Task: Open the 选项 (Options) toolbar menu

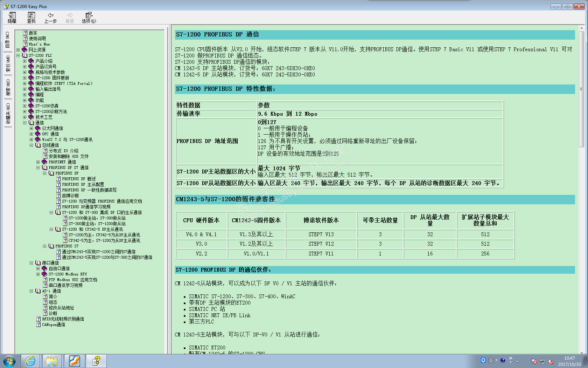Action: click(x=89, y=18)
